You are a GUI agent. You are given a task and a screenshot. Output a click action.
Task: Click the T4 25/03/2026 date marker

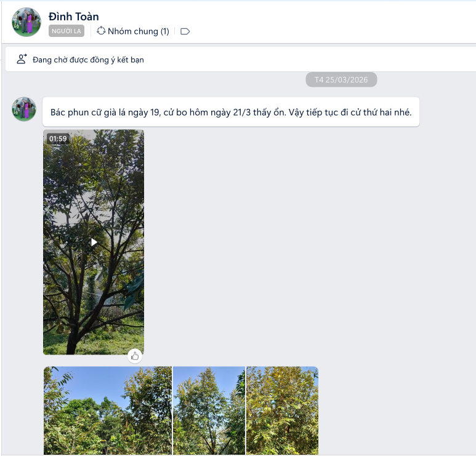[341, 79]
